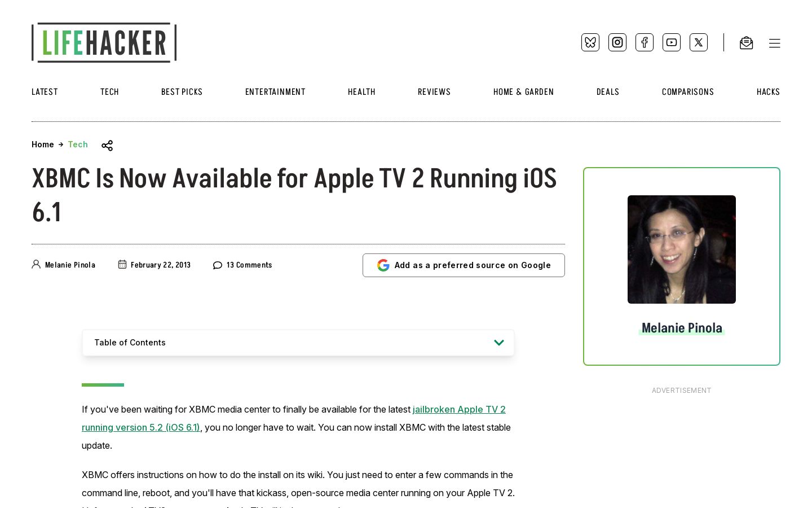The width and height of the screenshot is (812, 508).
Task: Open Melanie Pinola byline link
Action: [70, 265]
